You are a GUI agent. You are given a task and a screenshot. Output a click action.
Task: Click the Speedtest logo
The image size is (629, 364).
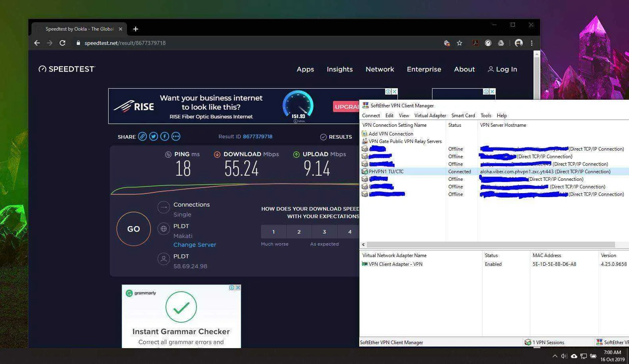[67, 69]
